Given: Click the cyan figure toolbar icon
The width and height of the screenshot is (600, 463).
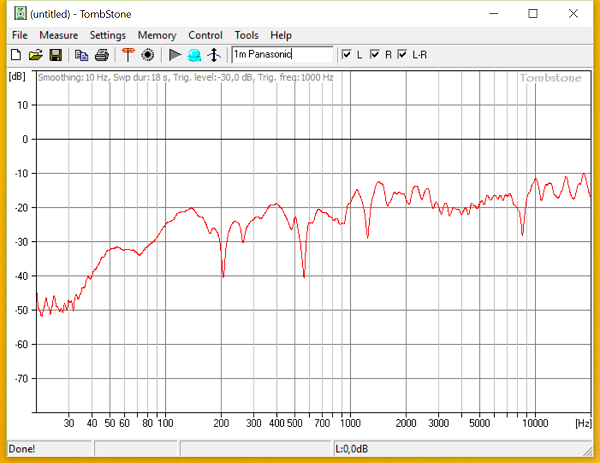Looking at the screenshot, I should click(x=194, y=55).
